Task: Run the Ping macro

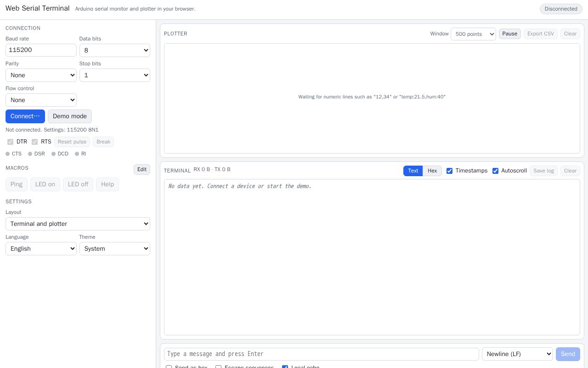Action: [17, 184]
